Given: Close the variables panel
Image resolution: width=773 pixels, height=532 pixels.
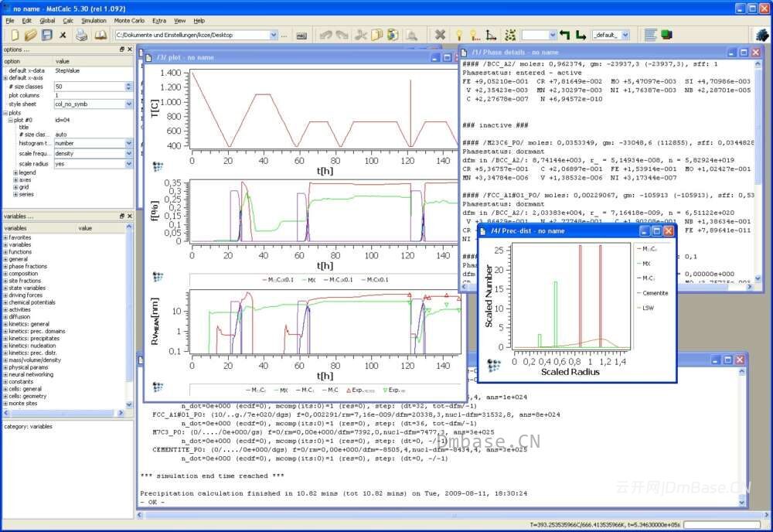Looking at the screenshot, I should [x=130, y=216].
